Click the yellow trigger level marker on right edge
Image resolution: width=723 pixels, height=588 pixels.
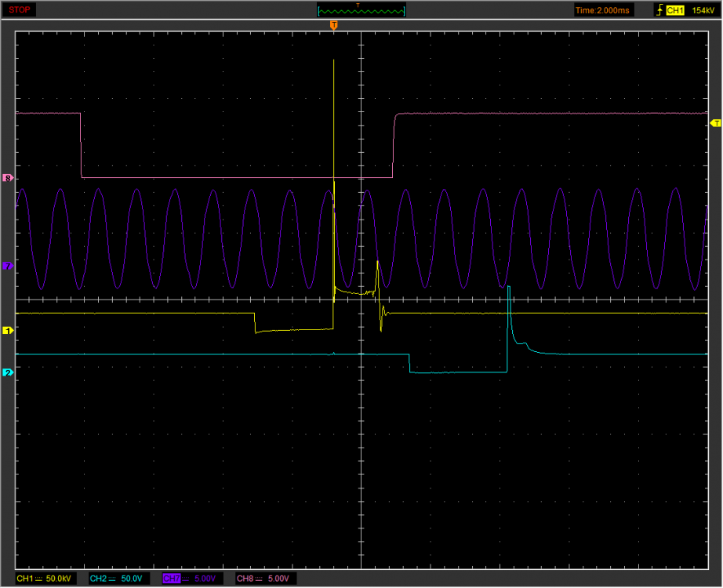(x=714, y=123)
